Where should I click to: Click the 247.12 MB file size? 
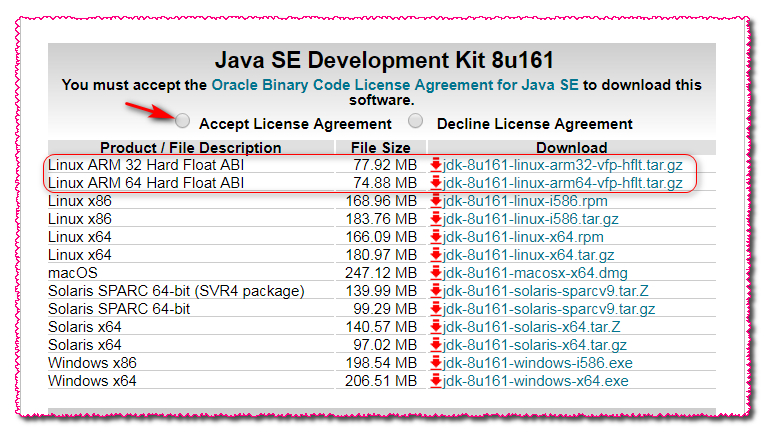[381, 273]
